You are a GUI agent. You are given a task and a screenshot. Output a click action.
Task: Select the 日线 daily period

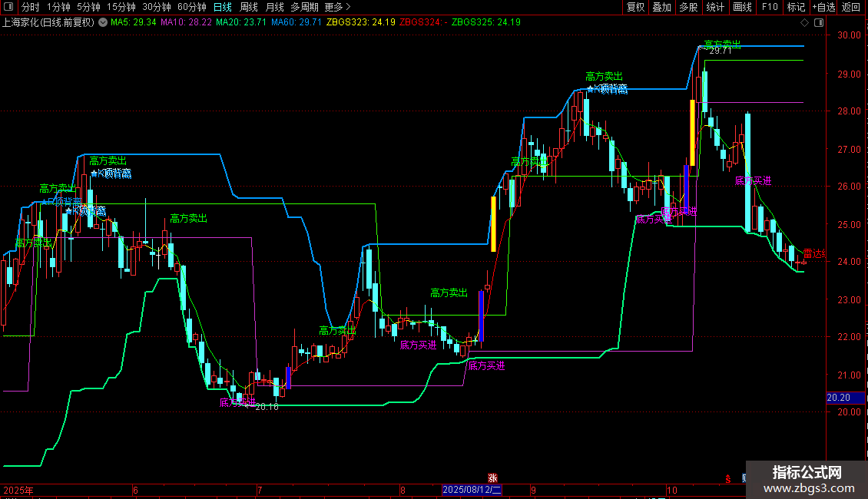click(223, 7)
